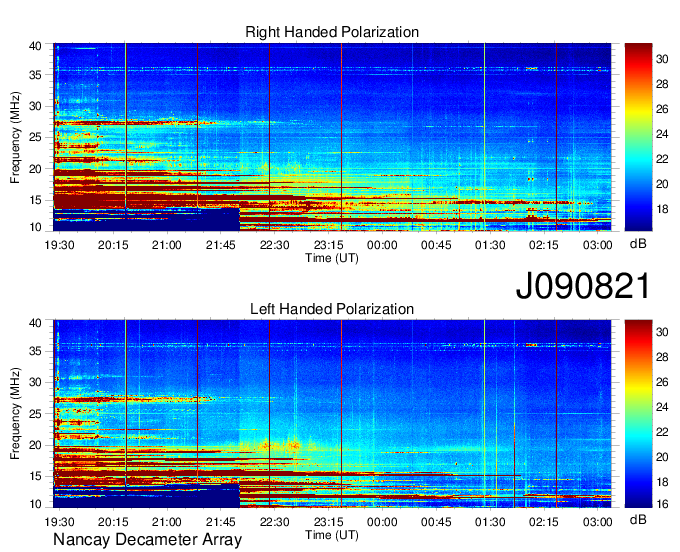Click 'Frequency (MHz)' axis label of Left Handed plot
Viewport: 680px width, 552px height.
click(x=15, y=414)
